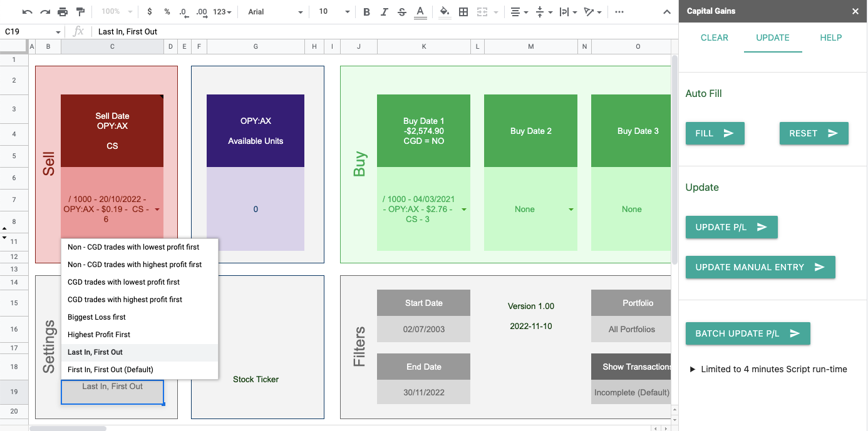Open the fill color picker
868x431 pixels.
point(444,12)
